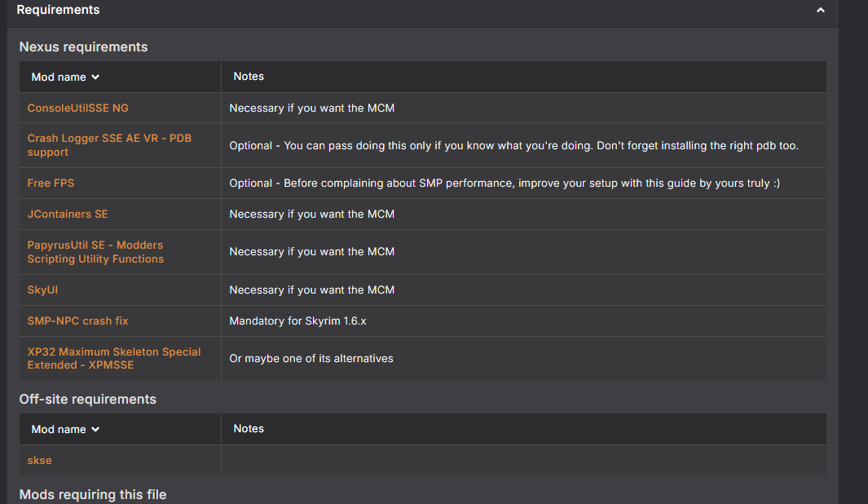Open the SkyUI mod link
This screenshot has width=868, height=504.
tap(42, 290)
